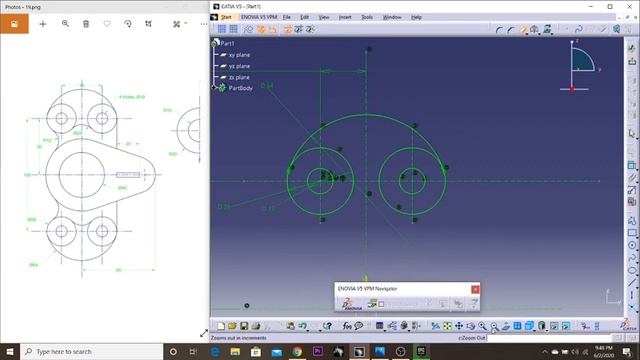Click the Windows taskbar search box

pyautogui.click(x=91, y=351)
